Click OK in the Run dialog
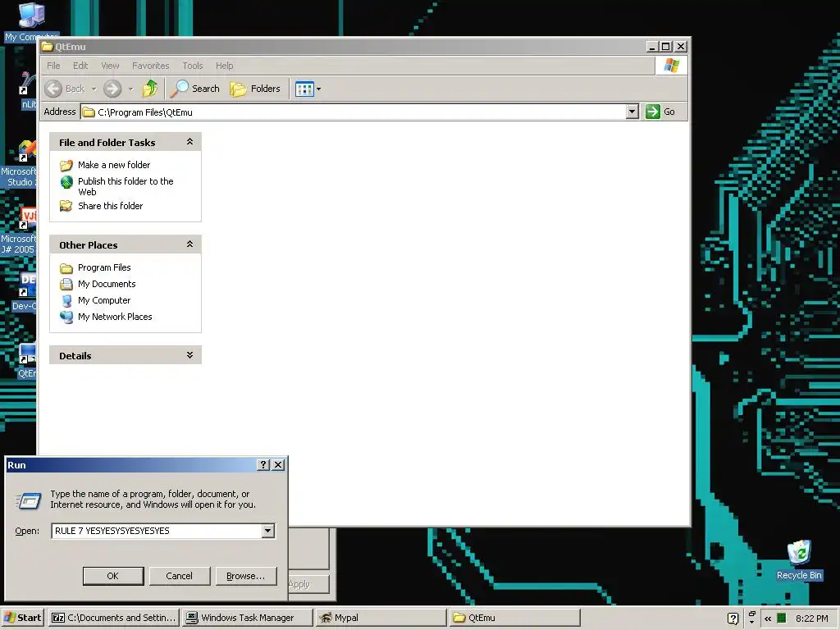840x630 pixels. (113, 576)
